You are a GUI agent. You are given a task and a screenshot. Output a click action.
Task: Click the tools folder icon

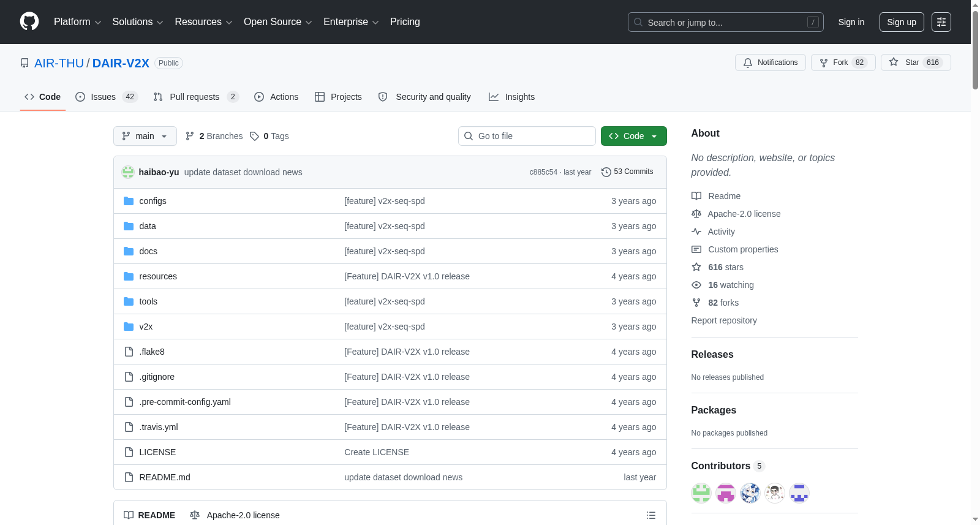point(129,301)
